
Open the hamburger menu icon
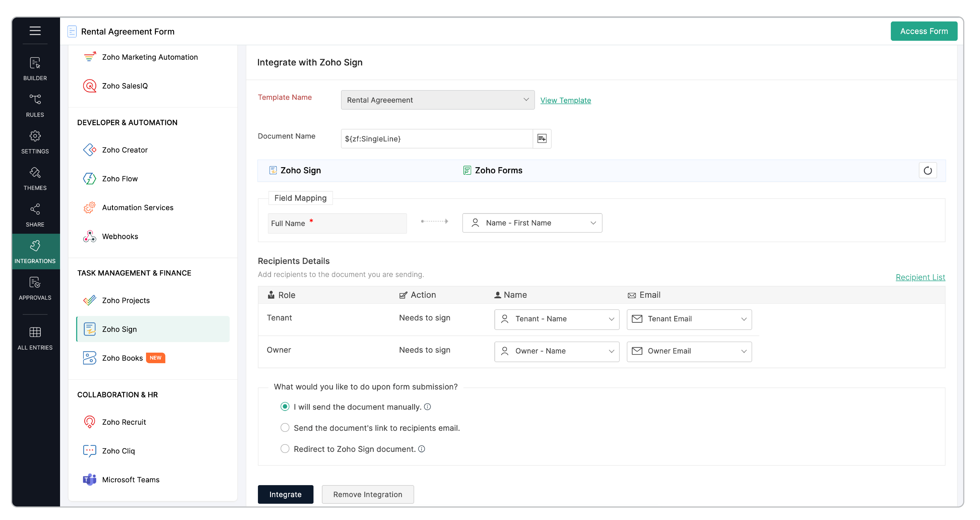(x=35, y=30)
